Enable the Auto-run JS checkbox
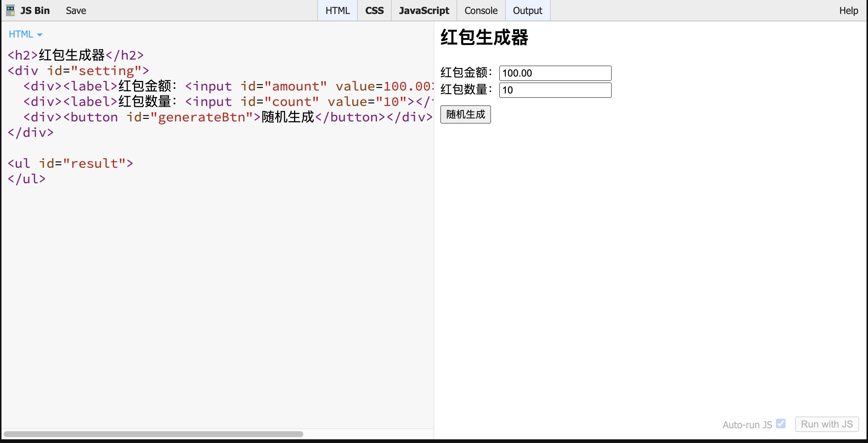The width and height of the screenshot is (868, 443). pos(781,423)
